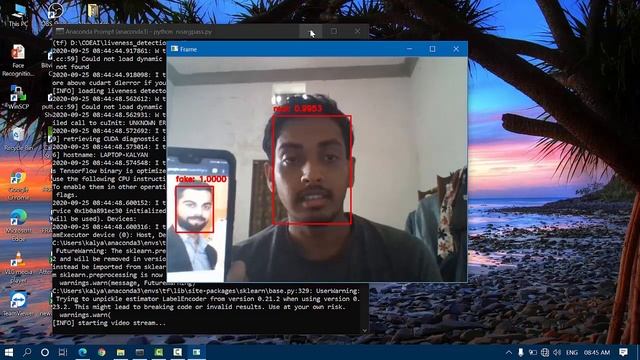Click the 'real' confidence label above face
This screenshot has width=640, height=360.
pyautogui.click(x=298, y=109)
